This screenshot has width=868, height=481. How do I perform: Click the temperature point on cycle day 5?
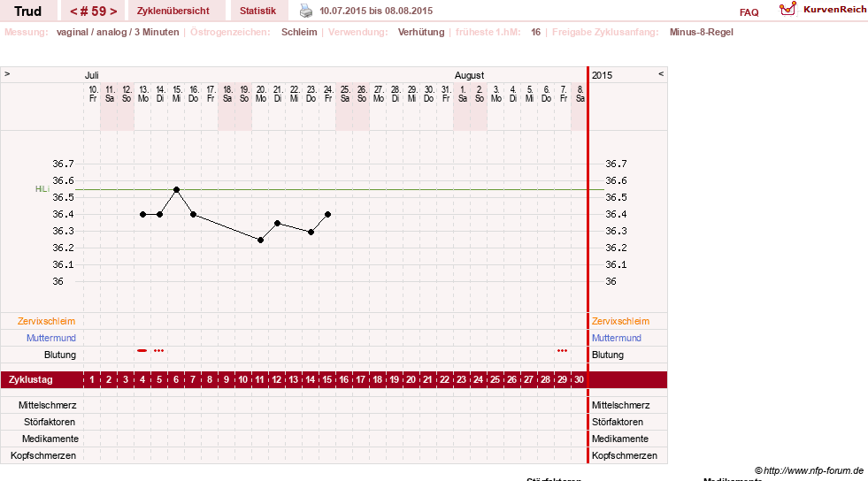pyautogui.click(x=160, y=215)
